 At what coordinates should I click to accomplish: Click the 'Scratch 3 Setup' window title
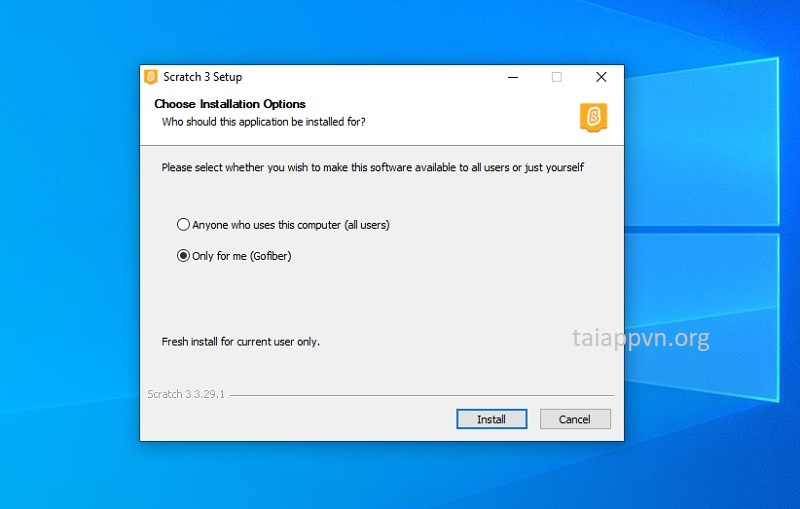[203, 77]
